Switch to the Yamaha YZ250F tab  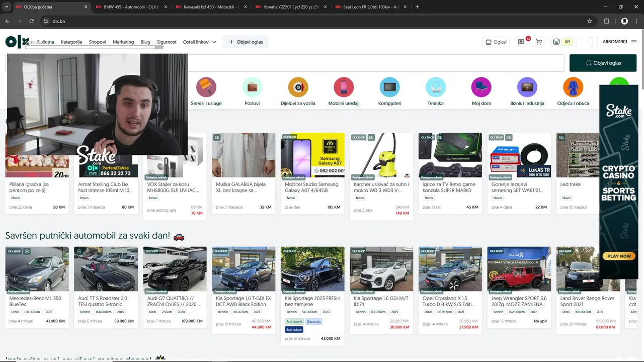click(x=291, y=7)
